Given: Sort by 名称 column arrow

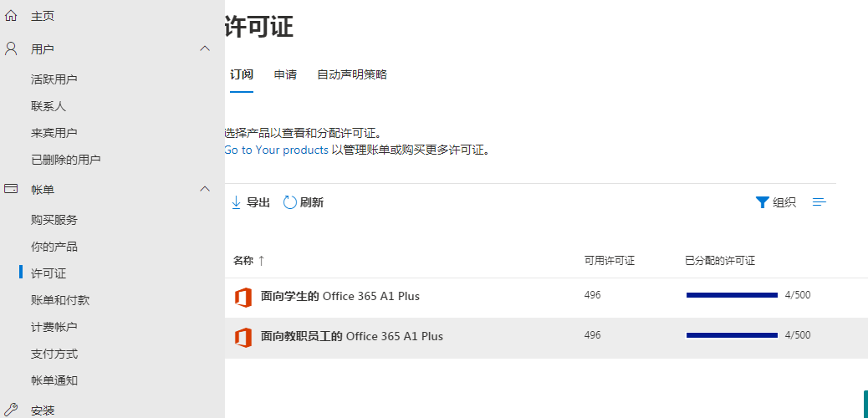Looking at the screenshot, I should 261,261.
